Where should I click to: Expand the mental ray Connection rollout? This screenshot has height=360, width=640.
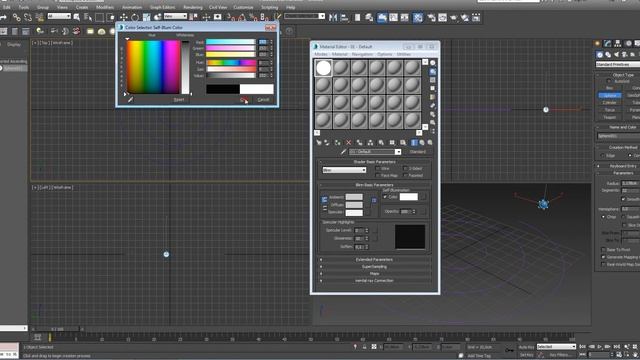coord(374,280)
